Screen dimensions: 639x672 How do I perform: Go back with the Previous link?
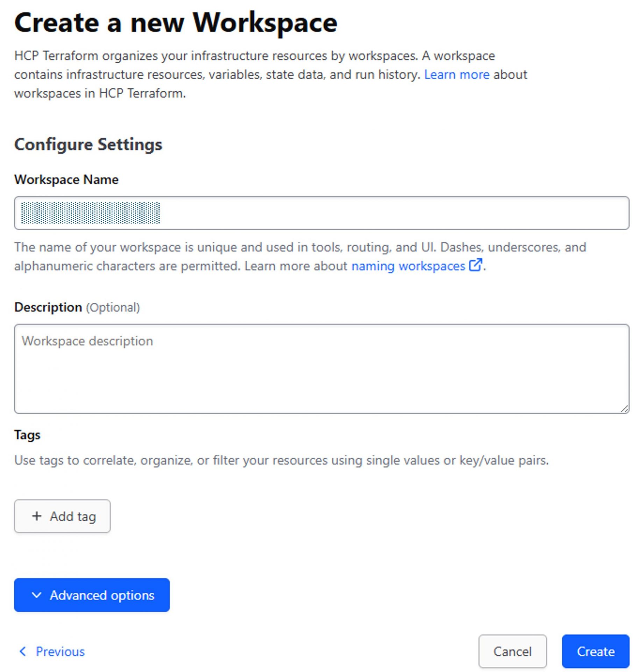[x=60, y=652]
